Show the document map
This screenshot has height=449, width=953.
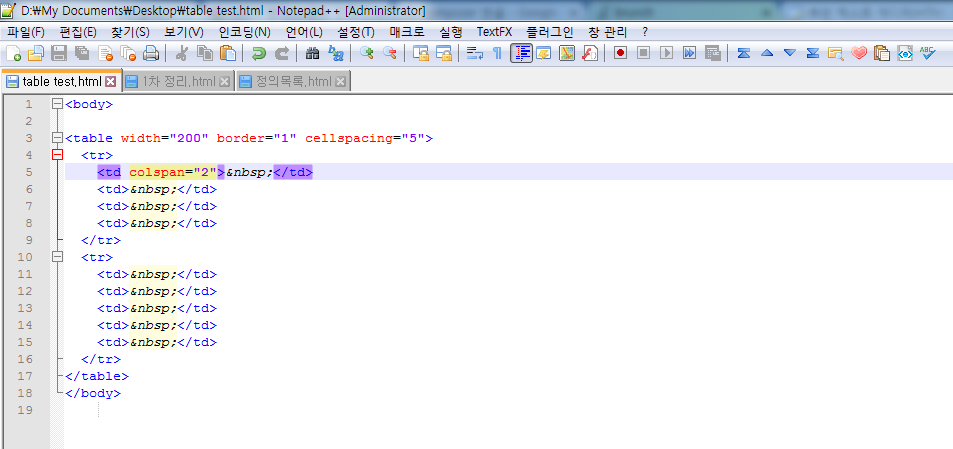tap(566, 53)
